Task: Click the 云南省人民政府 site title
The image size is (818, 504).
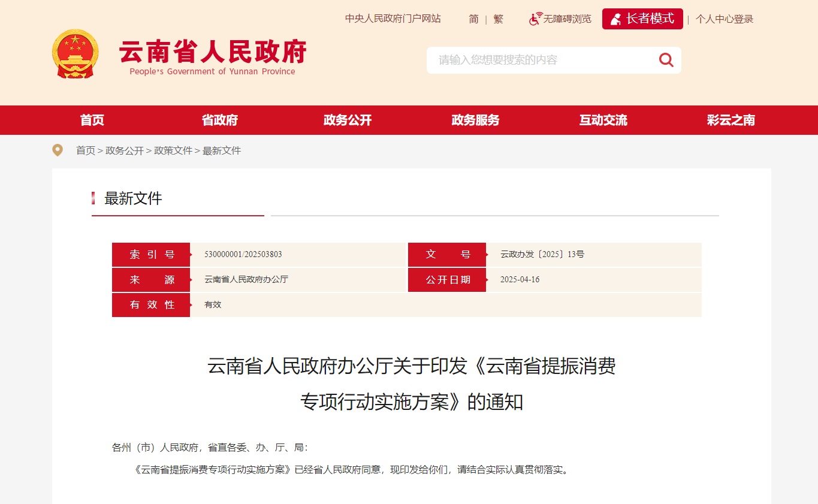Action: pyautogui.click(x=213, y=52)
